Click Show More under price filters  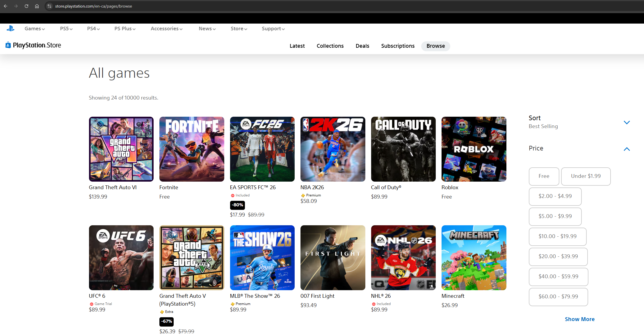point(580,319)
